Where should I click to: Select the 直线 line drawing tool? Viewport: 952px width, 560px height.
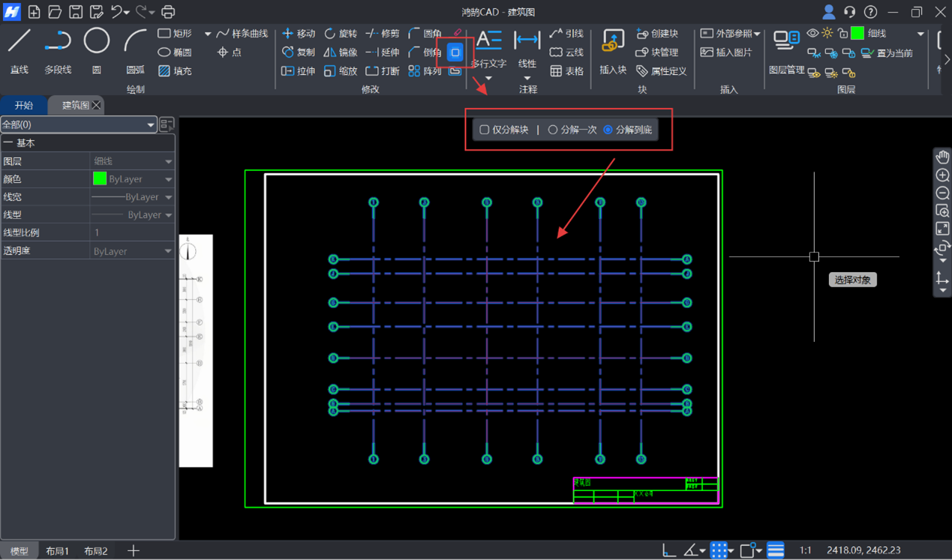coord(19,49)
